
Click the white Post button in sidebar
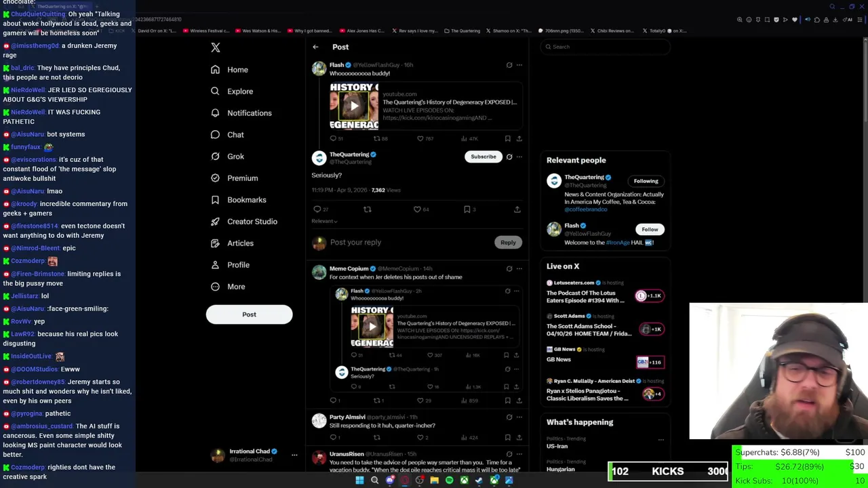point(249,314)
